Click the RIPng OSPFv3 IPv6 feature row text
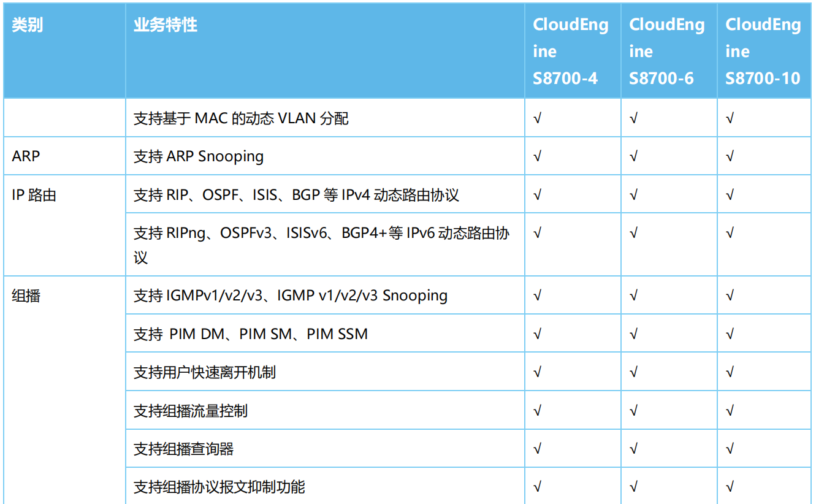Screen dimensions: 816x504 (x=321, y=234)
